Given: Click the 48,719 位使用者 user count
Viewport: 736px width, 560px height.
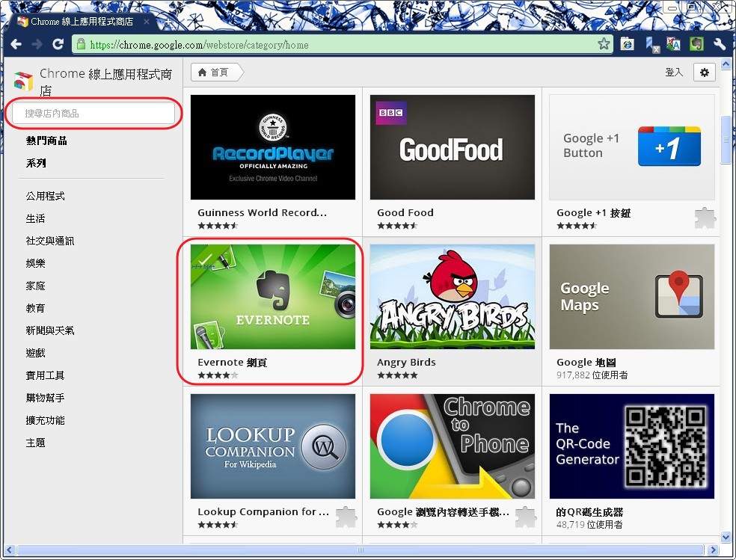Looking at the screenshot, I should pyautogui.click(x=589, y=525).
